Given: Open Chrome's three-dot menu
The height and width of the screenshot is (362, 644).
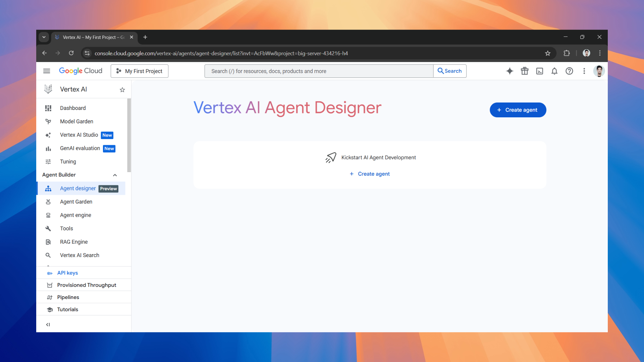Looking at the screenshot, I should (600, 53).
